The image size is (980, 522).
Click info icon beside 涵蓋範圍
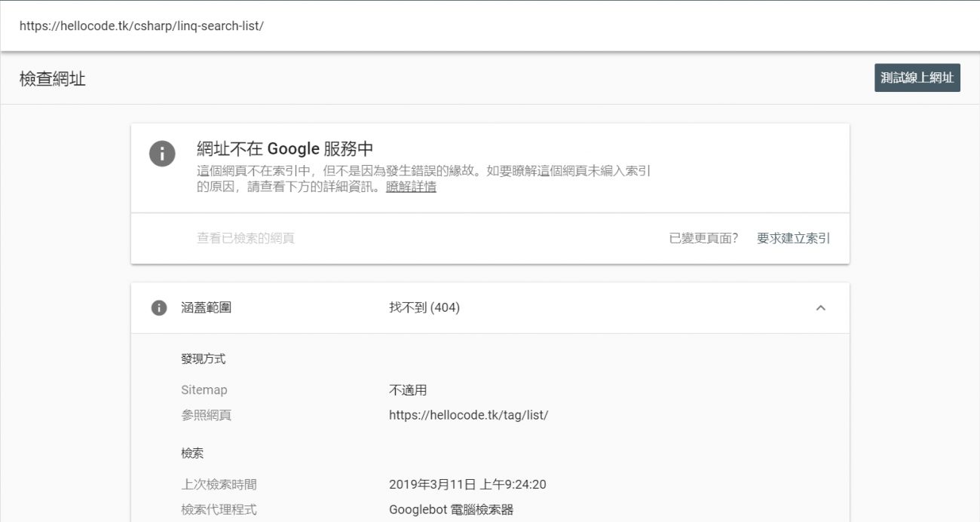click(x=159, y=307)
